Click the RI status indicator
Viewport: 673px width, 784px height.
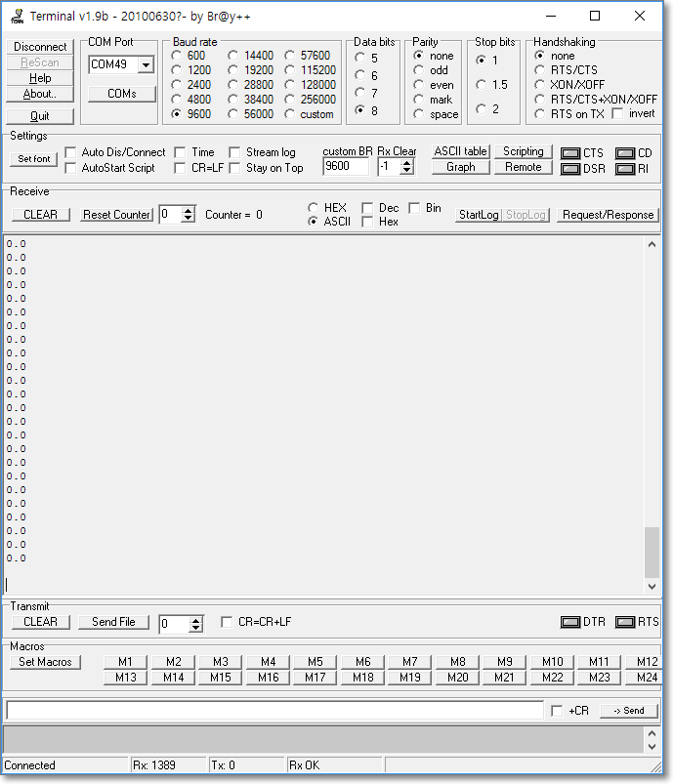tap(625, 169)
